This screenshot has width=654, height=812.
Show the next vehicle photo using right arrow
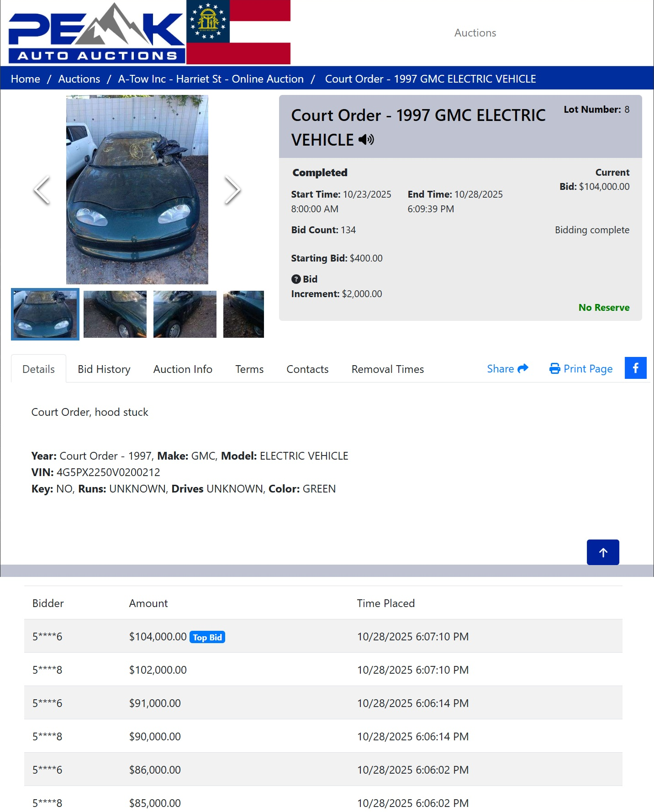point(232,190)
